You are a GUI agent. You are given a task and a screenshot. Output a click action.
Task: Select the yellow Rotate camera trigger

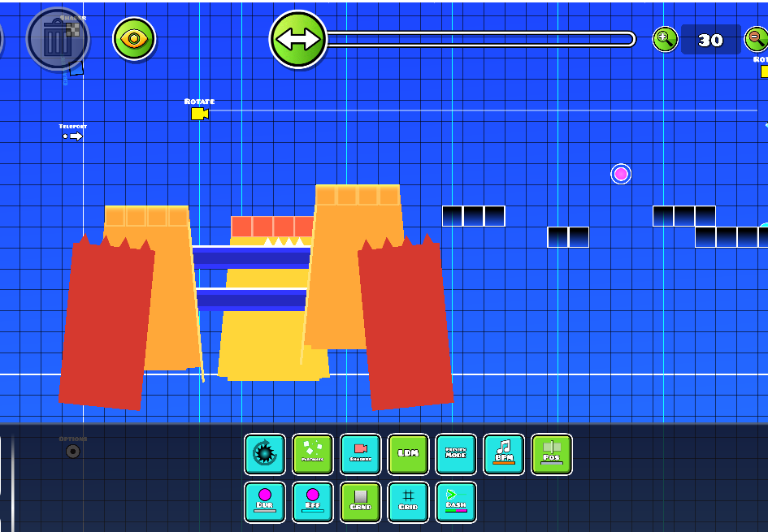coord(200,114)
